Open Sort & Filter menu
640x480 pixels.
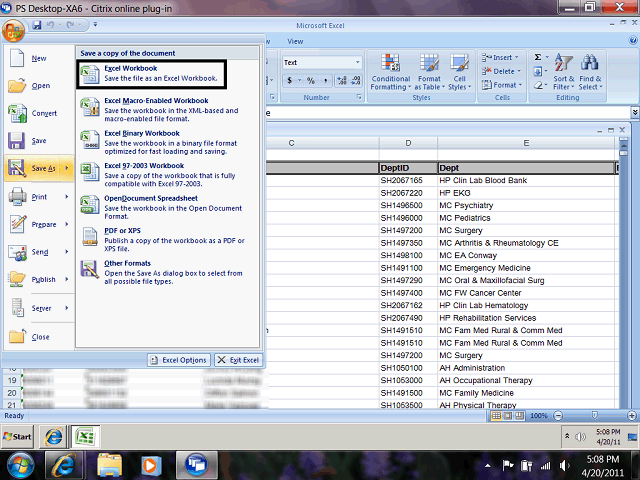pos(563,72)
